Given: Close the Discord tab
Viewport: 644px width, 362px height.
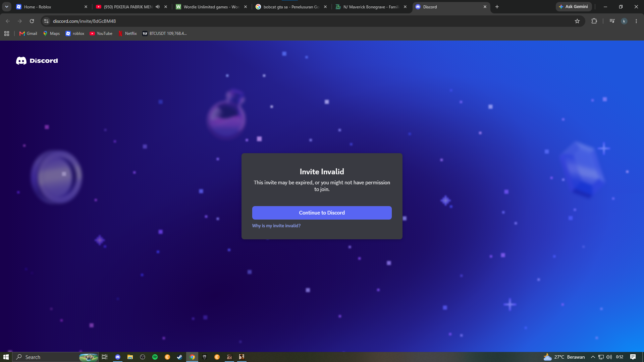Looking at the screenshot, I should point(485,7).
